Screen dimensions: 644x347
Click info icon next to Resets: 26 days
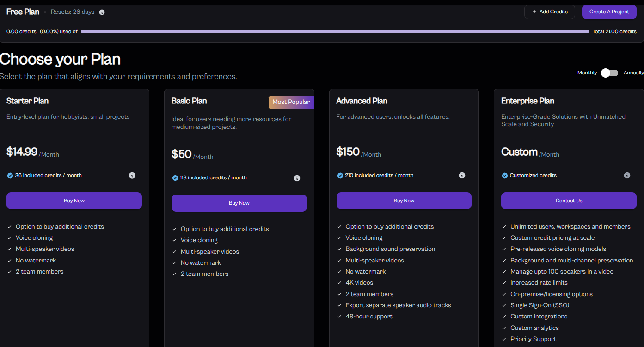click(x=102, y=12)
